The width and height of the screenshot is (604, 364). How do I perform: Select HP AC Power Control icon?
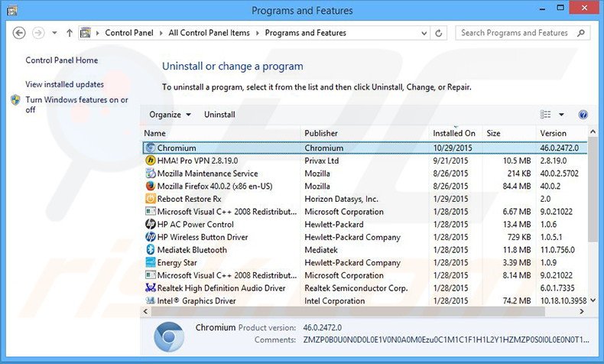tap(150, 224)
